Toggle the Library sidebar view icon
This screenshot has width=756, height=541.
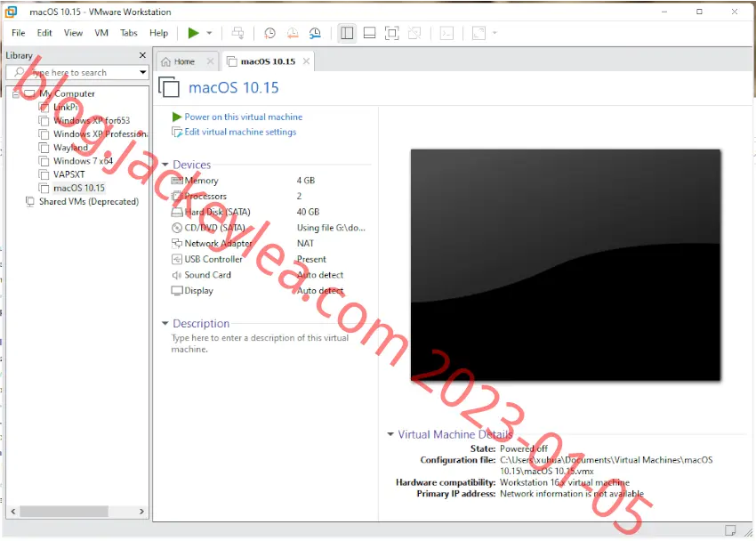(347, 33)
